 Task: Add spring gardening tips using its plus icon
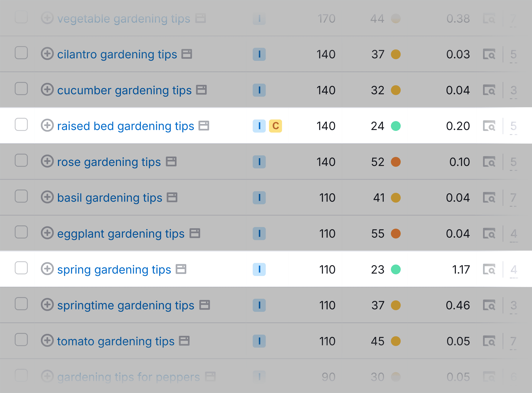[47, 269]
